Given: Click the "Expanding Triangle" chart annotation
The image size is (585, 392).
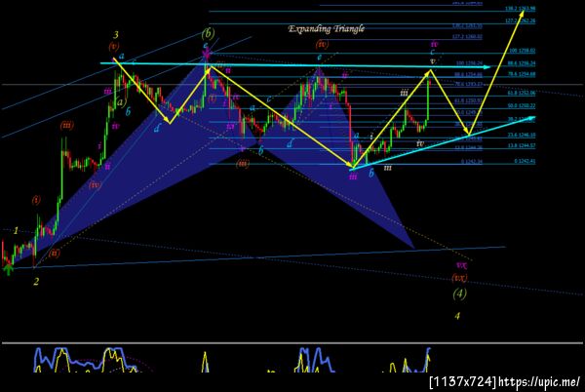Looking at the screenshot, I should [326, 28].
